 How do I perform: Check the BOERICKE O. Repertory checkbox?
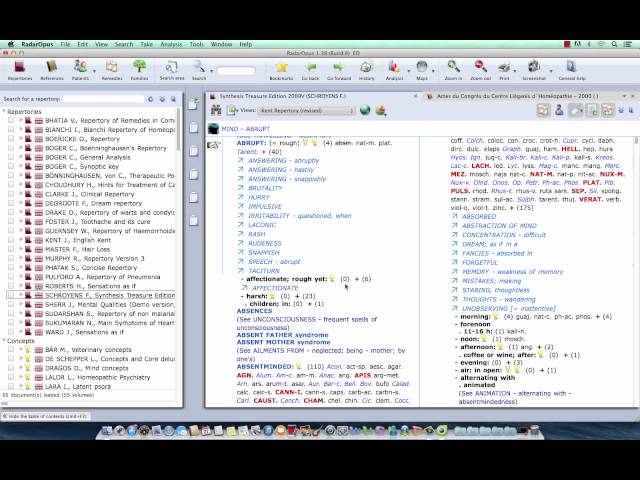11,139
